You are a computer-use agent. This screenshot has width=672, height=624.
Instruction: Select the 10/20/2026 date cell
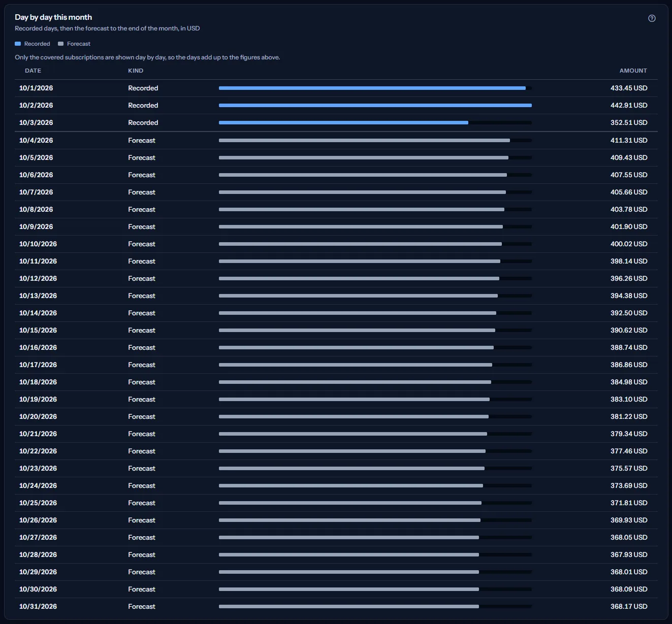[x=38, y=416]
